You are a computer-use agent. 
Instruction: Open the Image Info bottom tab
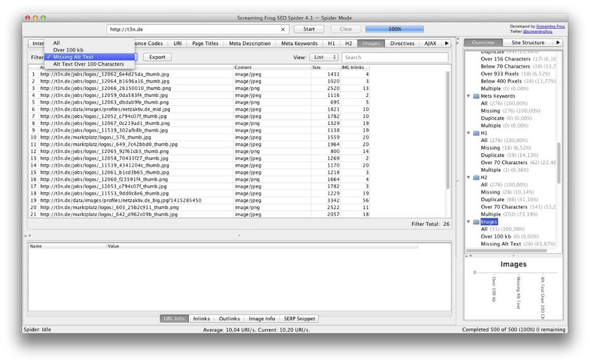tap(262, 318)
